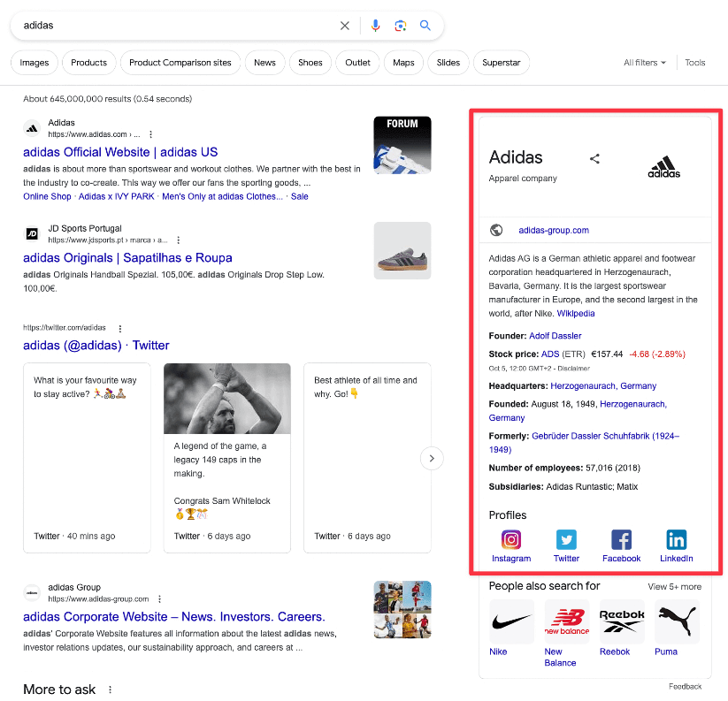The image size is (728, 701).
Task: Open the Adidas Twitter profile icon
Action: tap(566, 539)
